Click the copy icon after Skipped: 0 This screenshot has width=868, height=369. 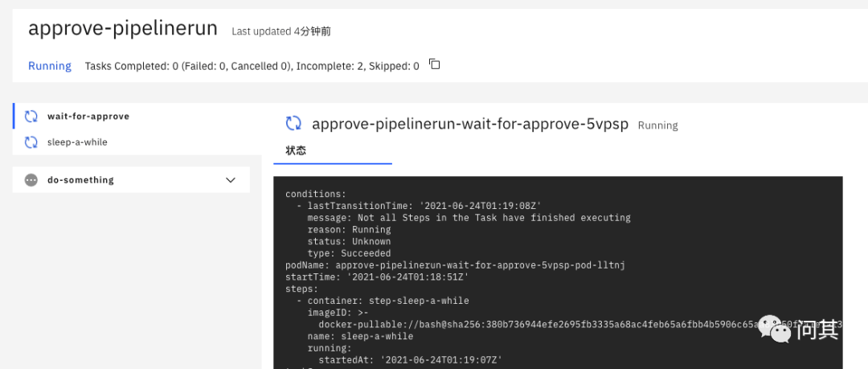pyautogui.click(x=435, y=64)
